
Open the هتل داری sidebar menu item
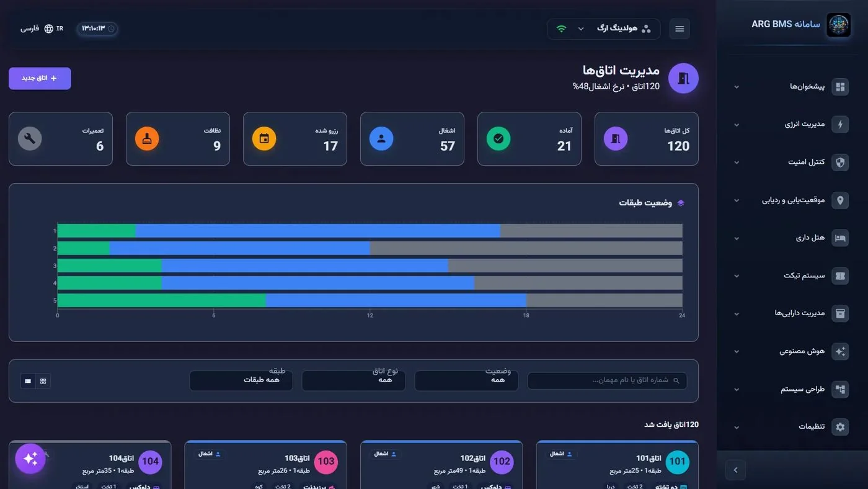click(792, 238)
